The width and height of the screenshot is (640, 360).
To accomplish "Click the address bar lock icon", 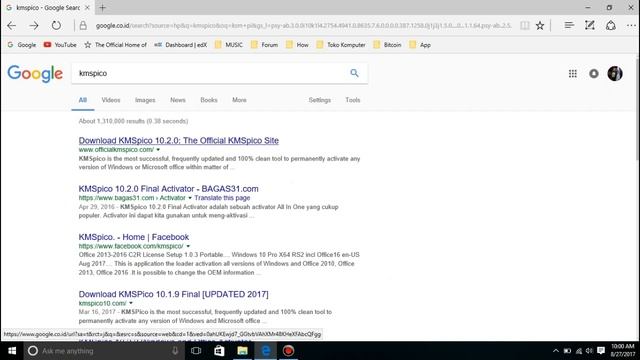I will [x=83, y=26].
